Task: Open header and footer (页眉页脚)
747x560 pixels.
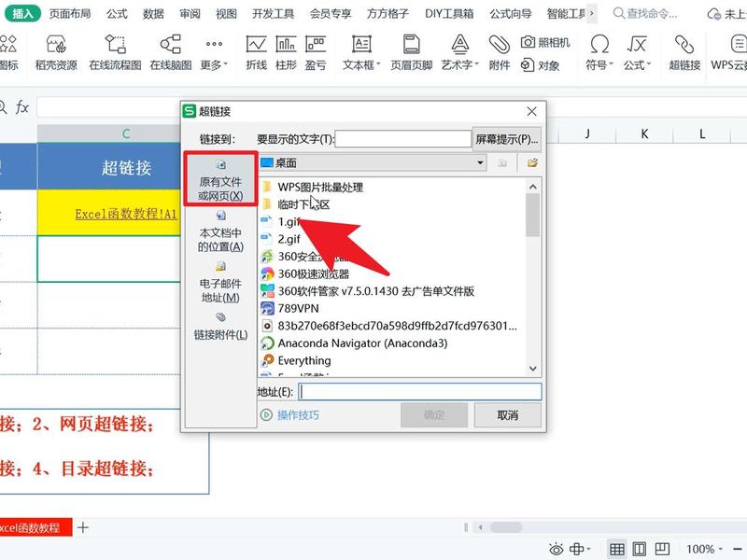Action: click(x=412, y=52)
